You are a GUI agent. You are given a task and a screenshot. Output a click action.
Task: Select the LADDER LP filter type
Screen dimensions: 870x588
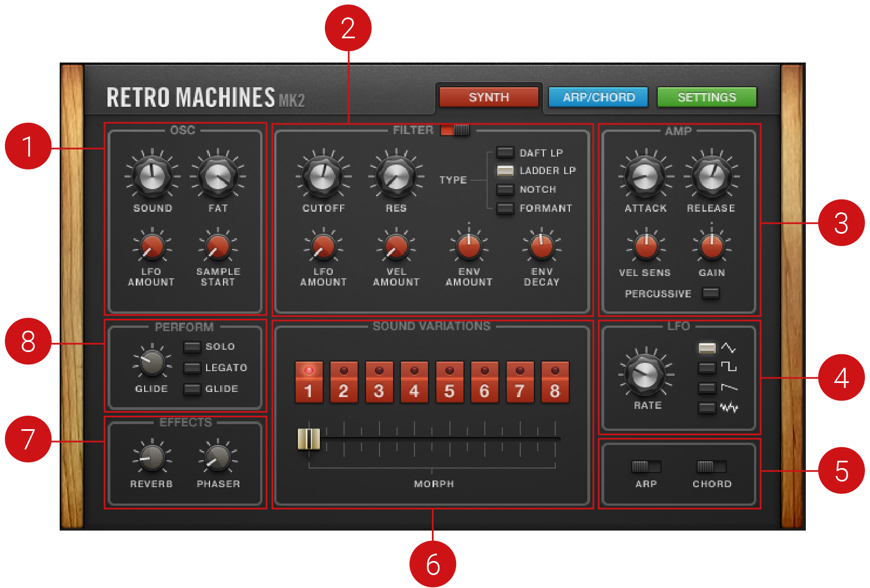point(505,170)
